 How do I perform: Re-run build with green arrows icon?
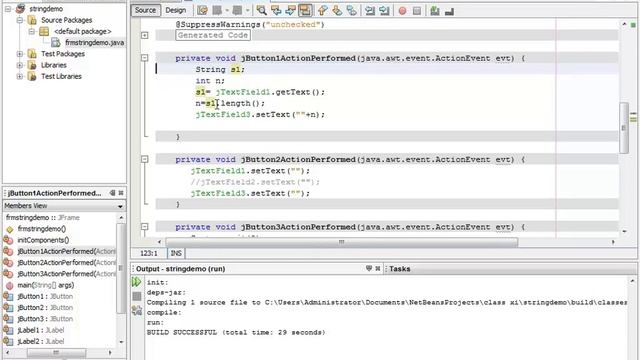[x=137, y=282]
